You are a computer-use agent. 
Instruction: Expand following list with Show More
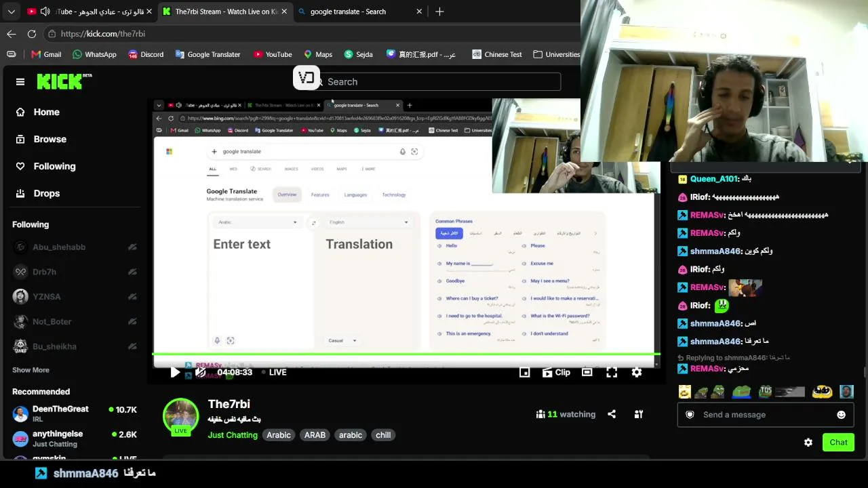31,370
